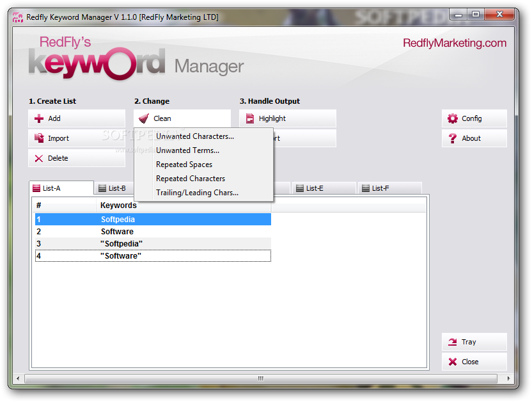Open the About button
The height and width of the screenshot is (402, 532).
(474, 138)
